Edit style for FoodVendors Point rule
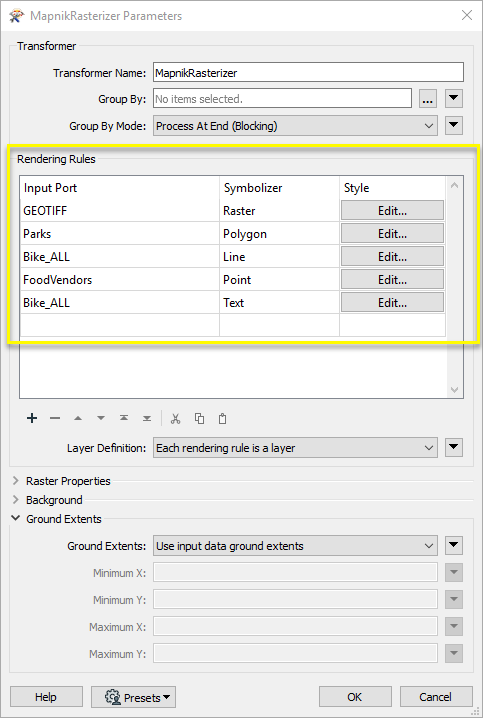The width and height of the screenshot is (483, 718). [x=392, y=279]
